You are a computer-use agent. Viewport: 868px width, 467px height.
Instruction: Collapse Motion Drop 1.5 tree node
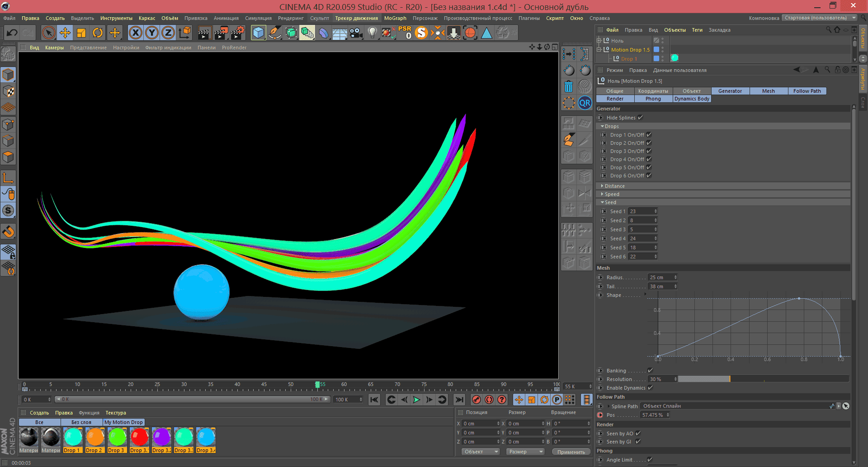click(x=599, y=50)
